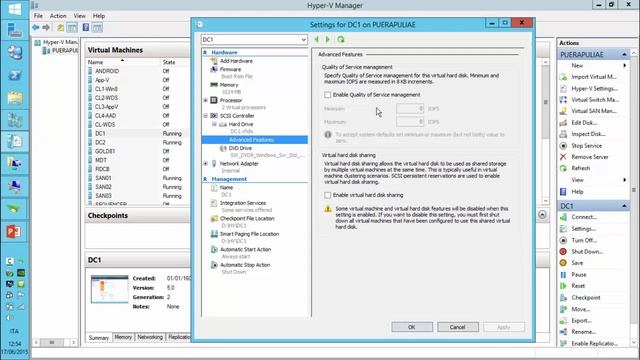Open the Windows Start button
The image size is (640, 360).
point(14,9)
